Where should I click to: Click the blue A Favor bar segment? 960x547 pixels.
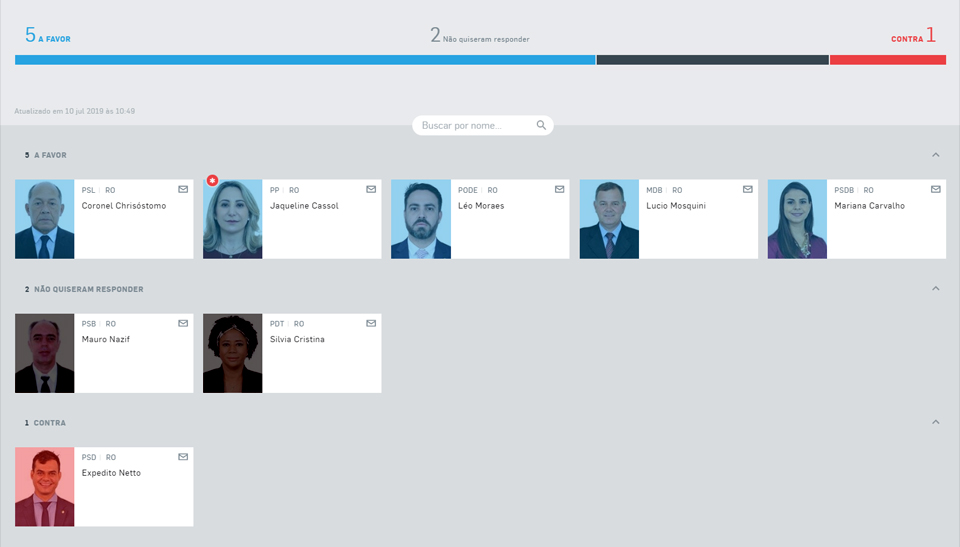[305, 60]
